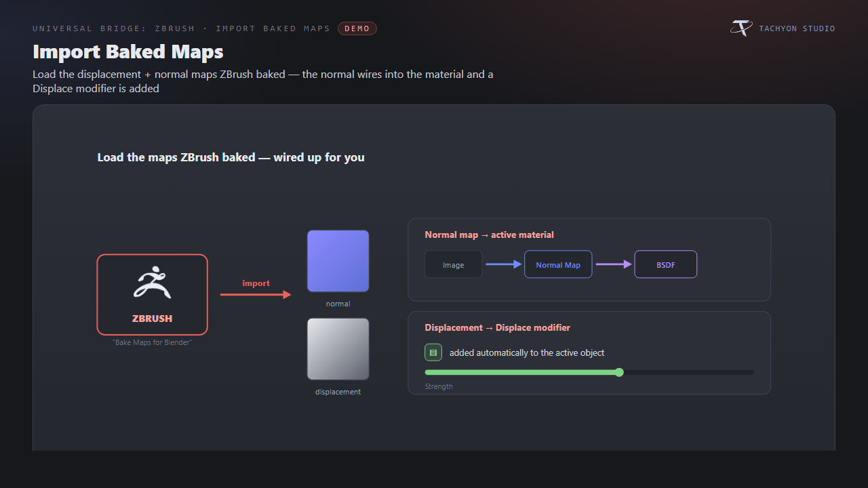The width and height of the screenshot is (868, 488).
Task: Click the "Normal map → active material" title
Action: point(490,235)
